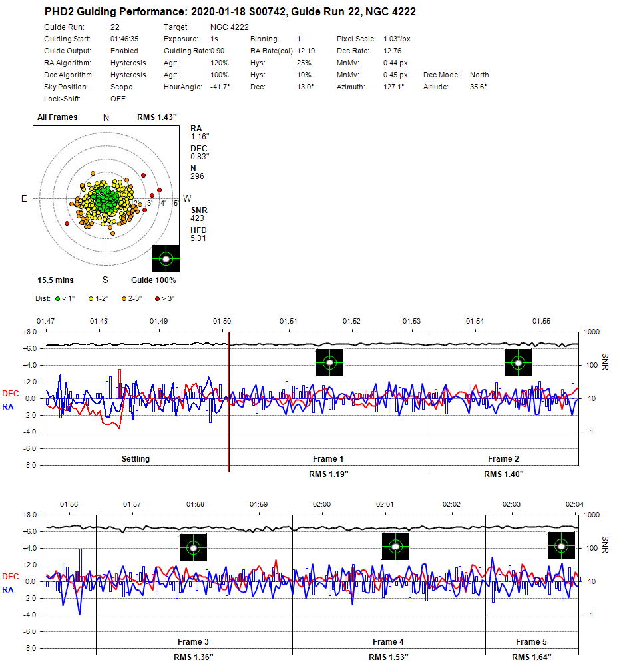Click the '02:00' time axis label

point(321,504)
